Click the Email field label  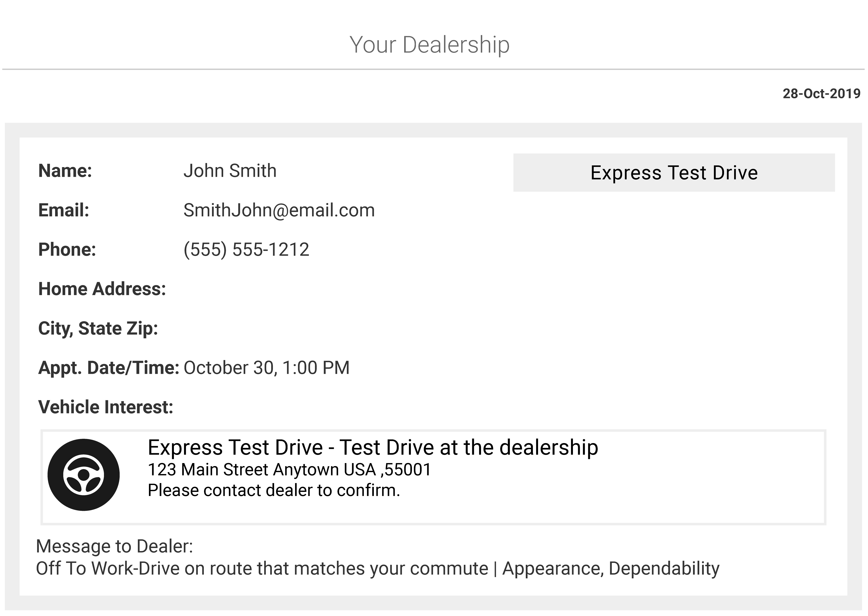(x=64, y=210)
